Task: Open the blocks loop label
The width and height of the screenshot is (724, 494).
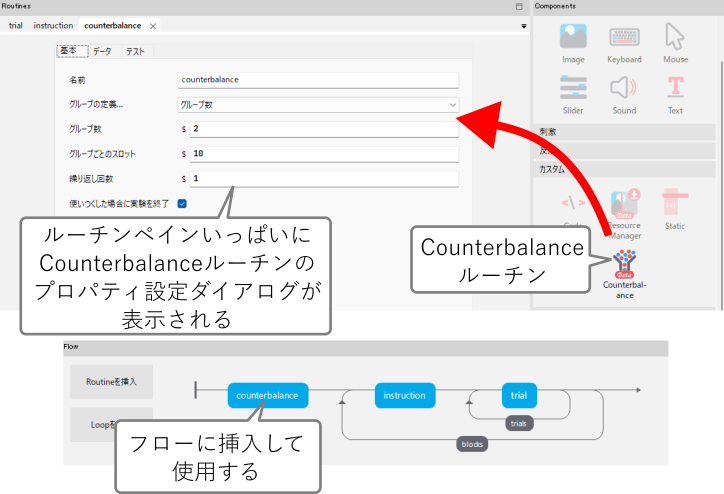Action: point(472,444)
